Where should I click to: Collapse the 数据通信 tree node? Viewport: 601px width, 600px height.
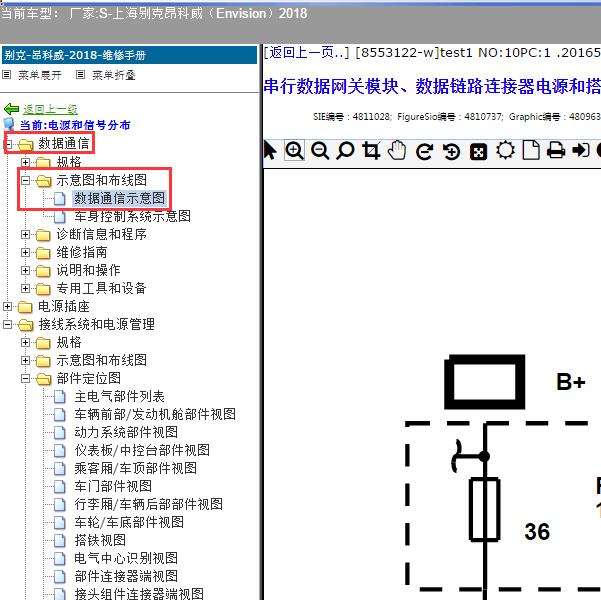(x=8, y=144)
